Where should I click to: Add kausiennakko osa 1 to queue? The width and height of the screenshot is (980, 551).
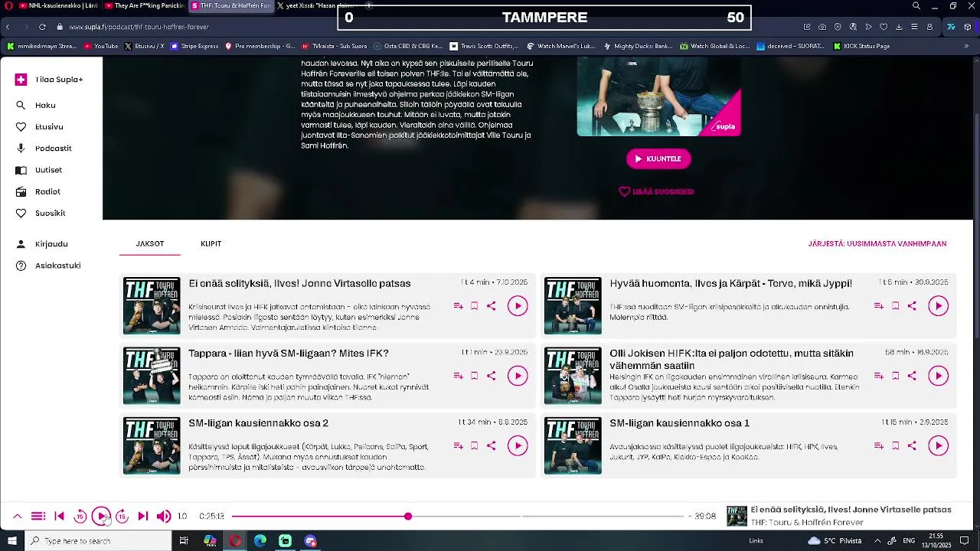[x=879, y=445]
